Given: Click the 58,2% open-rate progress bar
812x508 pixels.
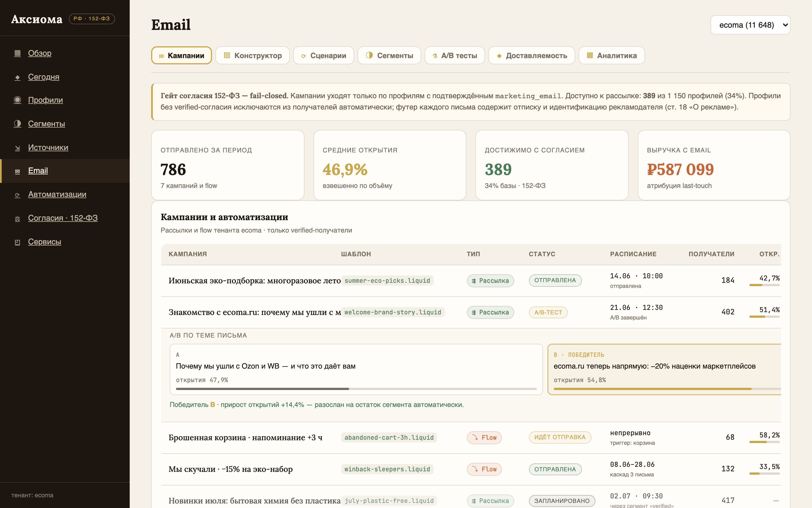Looking at the screenshot, I should click(x=764, y=442).
